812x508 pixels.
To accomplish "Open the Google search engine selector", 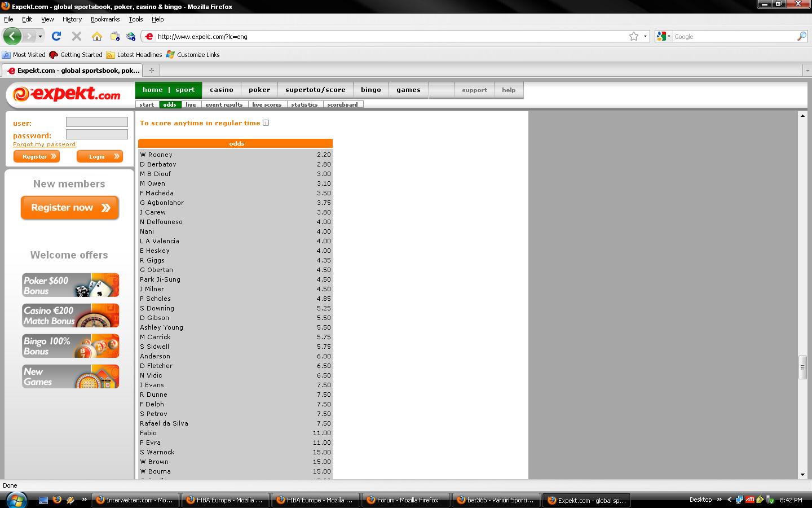I will pyautogui.click(x=664, y=37).
